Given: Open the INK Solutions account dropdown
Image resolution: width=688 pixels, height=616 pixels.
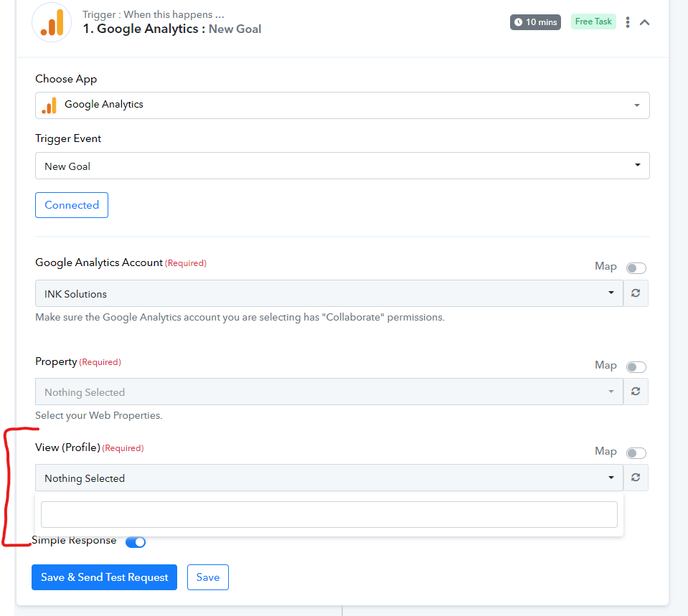Looking at the screenshot, I should (329, 293).
